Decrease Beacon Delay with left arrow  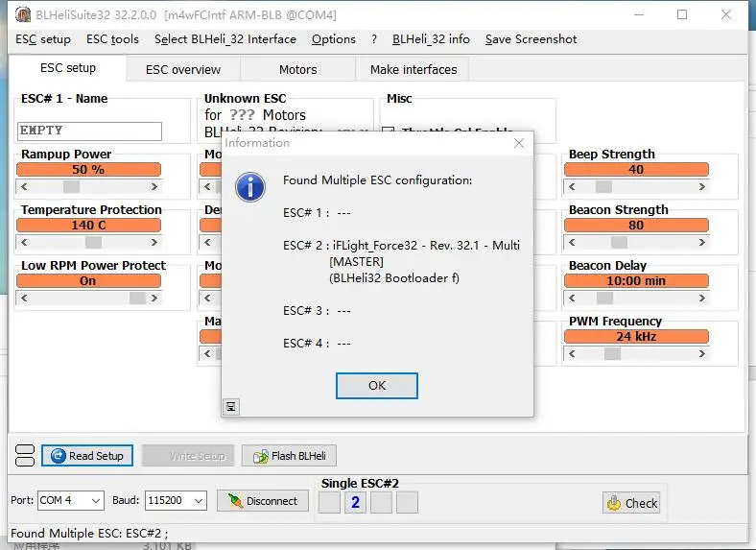pyautogui.click(x=572, y=299)
